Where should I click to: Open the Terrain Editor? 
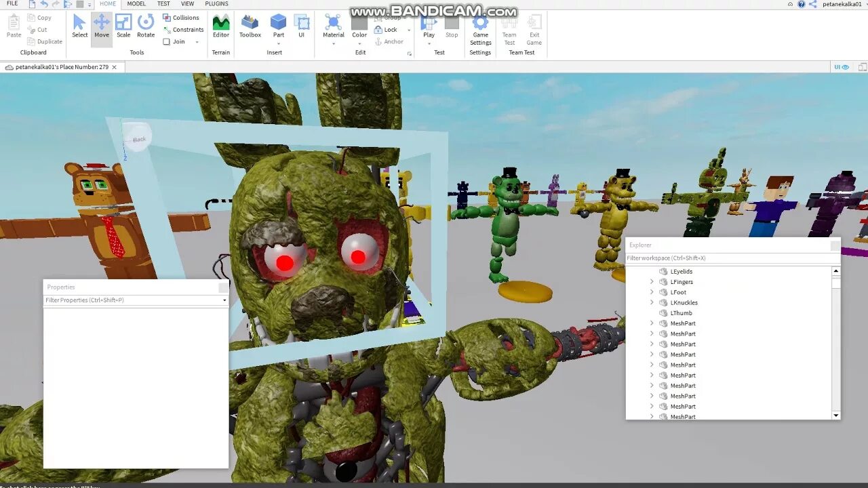click(x=221, y=26)
